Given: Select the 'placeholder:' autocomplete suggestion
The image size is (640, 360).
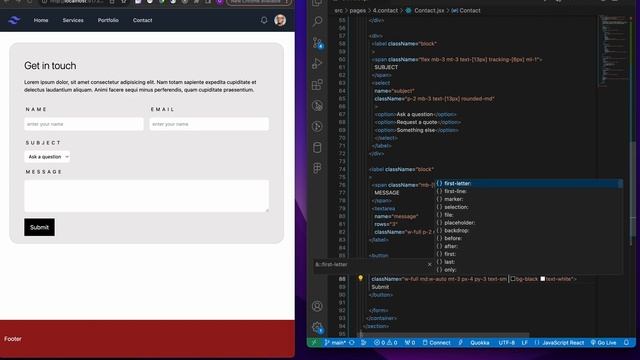Looking at the screenshot, I should 529,223.
